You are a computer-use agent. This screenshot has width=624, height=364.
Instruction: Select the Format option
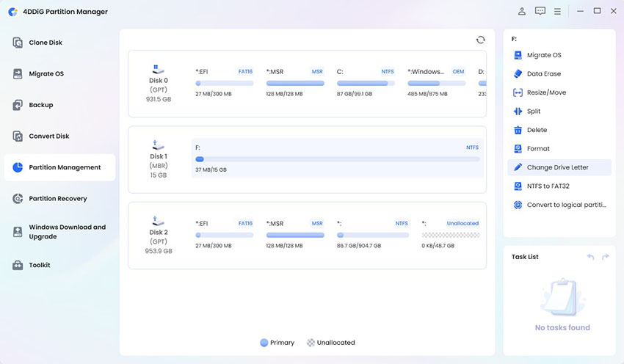click(538, 149)
